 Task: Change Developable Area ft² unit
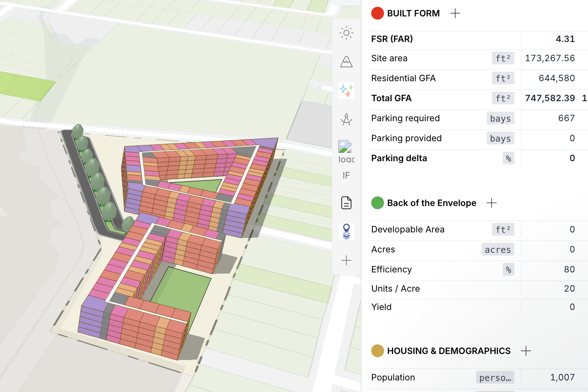[x=503, y=230]
